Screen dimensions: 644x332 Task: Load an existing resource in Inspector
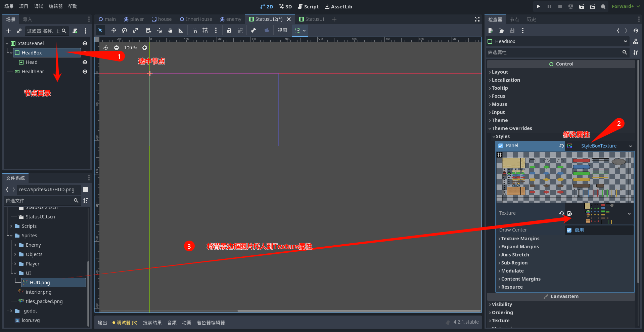(501, 31)
